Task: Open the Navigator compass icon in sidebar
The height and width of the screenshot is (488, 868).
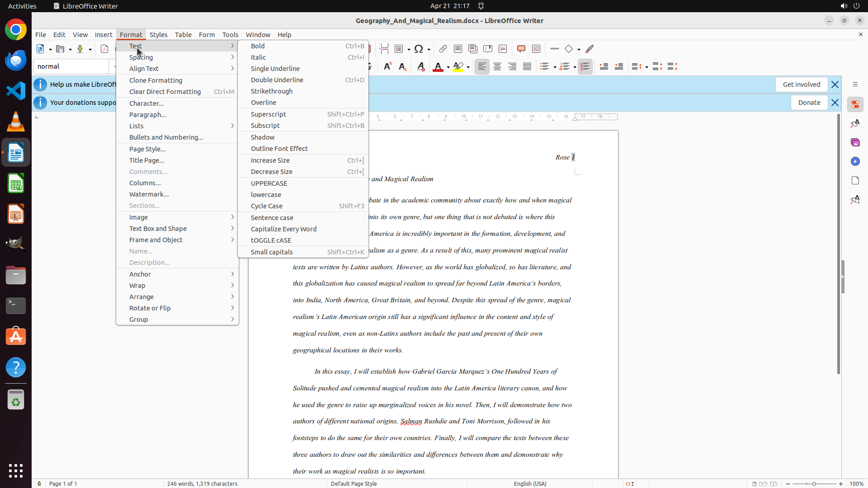Action: coord(855,161)
